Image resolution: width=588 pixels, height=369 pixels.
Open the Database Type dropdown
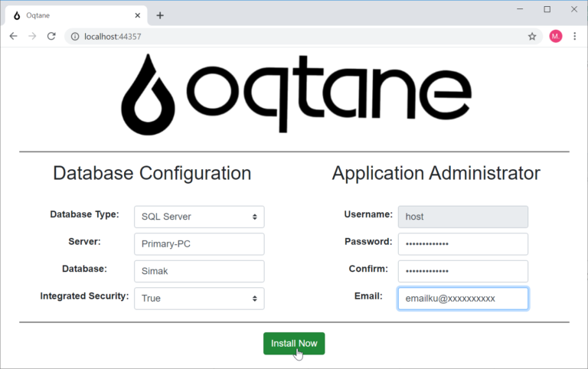coord(199,217)
